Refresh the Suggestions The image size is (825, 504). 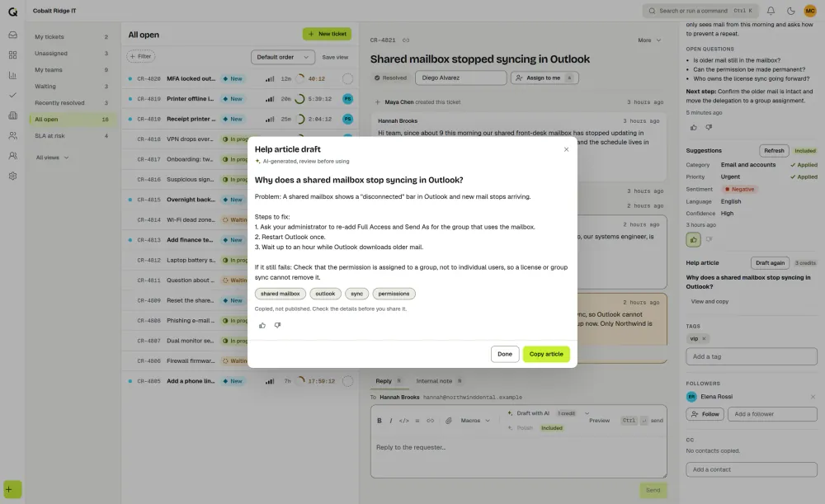point(774,150)
